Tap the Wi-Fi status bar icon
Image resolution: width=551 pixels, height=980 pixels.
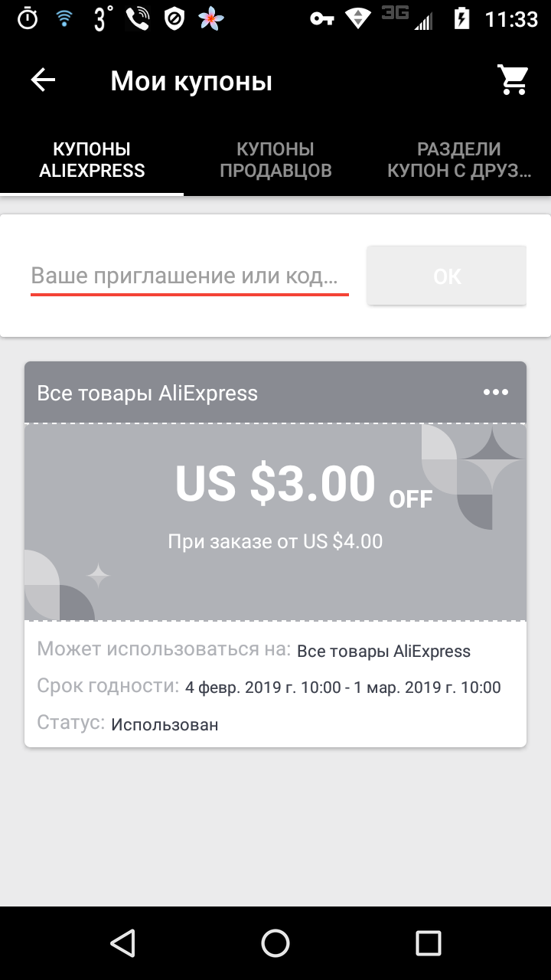64,19
